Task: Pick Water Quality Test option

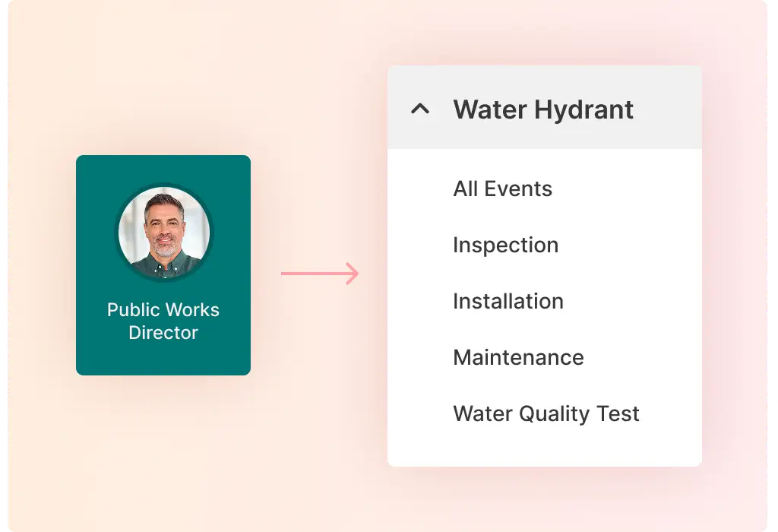Action: 546,413
